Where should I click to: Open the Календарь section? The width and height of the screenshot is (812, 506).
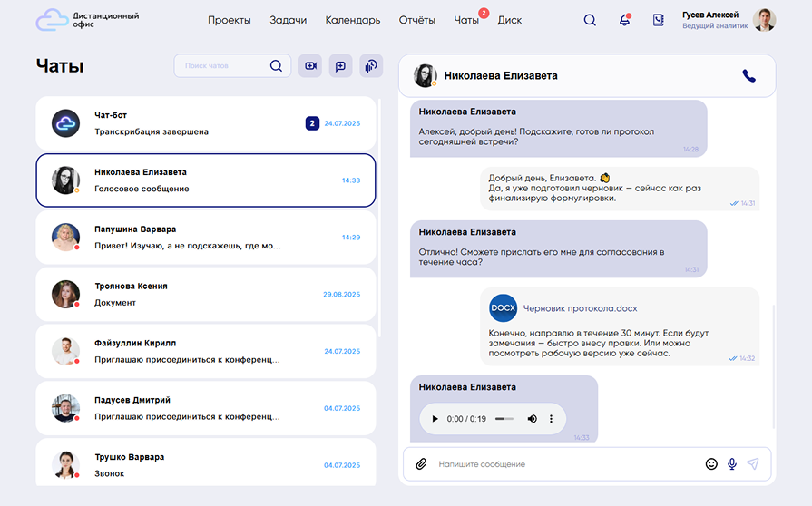click(352, 20)
